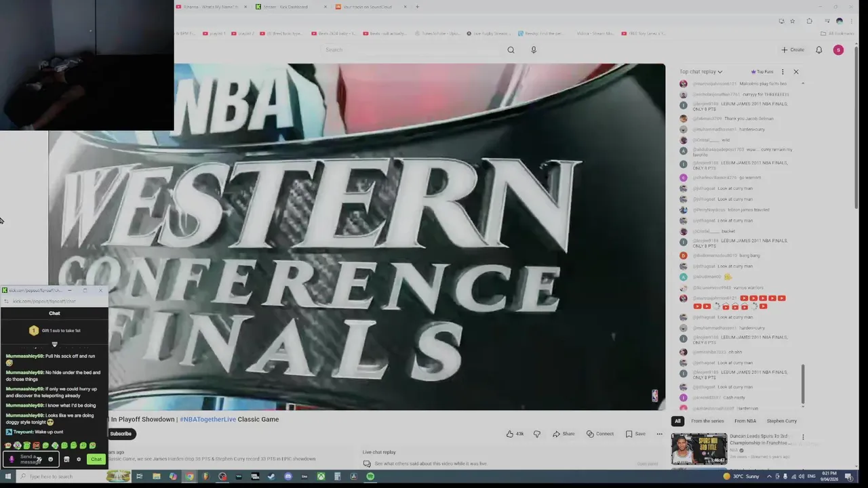Open the YouTube account avatar menu
Viewport: 868px width, 488px height.
point(838,49)
